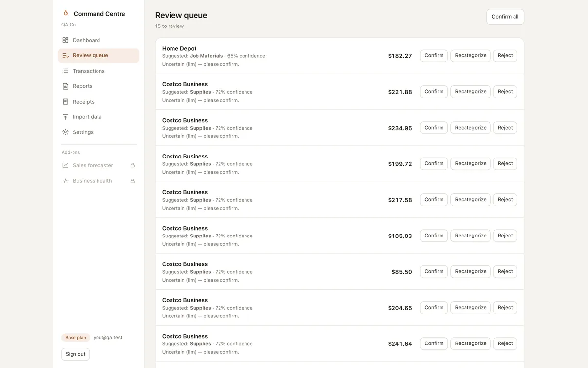
Task: Click the Base plan badge
Action: (x=75, y=338)
